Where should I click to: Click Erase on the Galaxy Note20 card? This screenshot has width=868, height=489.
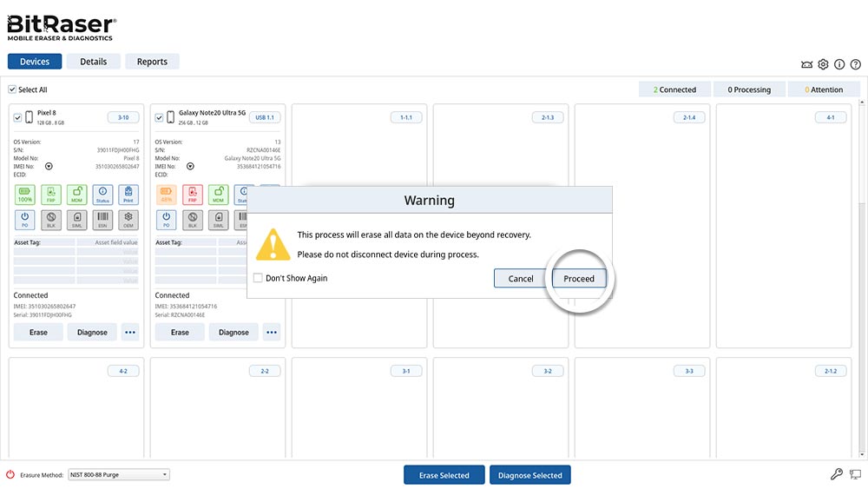point(180,333)
